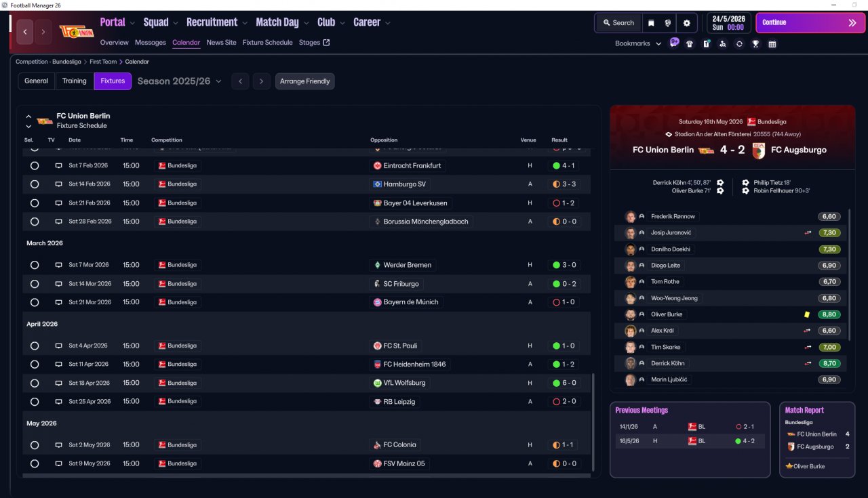
Task: Select the radio for Sat 21 Mar 2026 fixture
Action: coord(35,302)
